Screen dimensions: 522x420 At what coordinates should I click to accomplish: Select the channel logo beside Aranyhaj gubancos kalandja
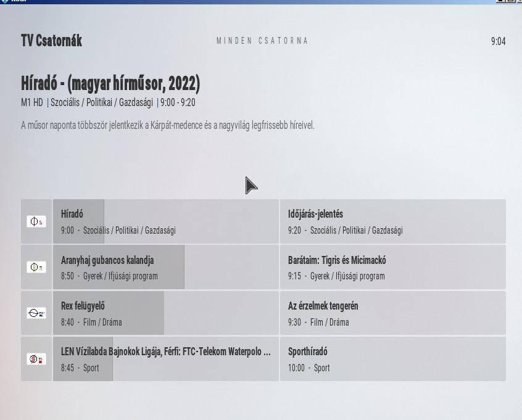pos(36,267)
